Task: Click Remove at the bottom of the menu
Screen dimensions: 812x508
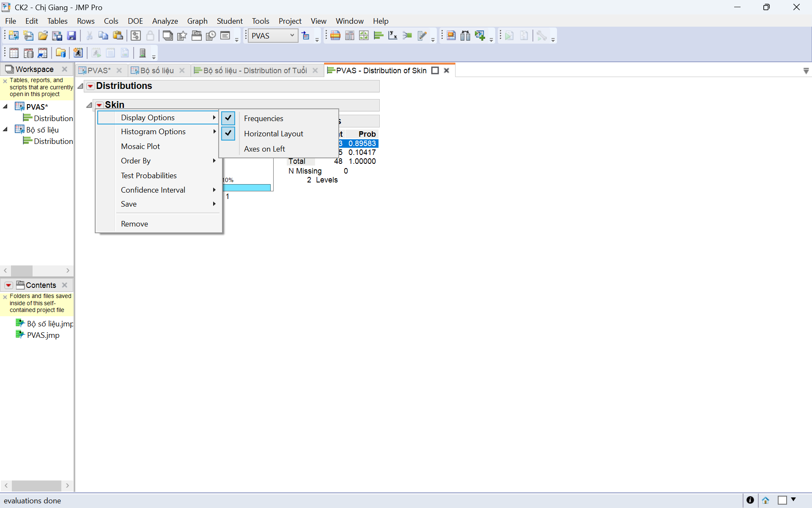Action: pos(134,224)
